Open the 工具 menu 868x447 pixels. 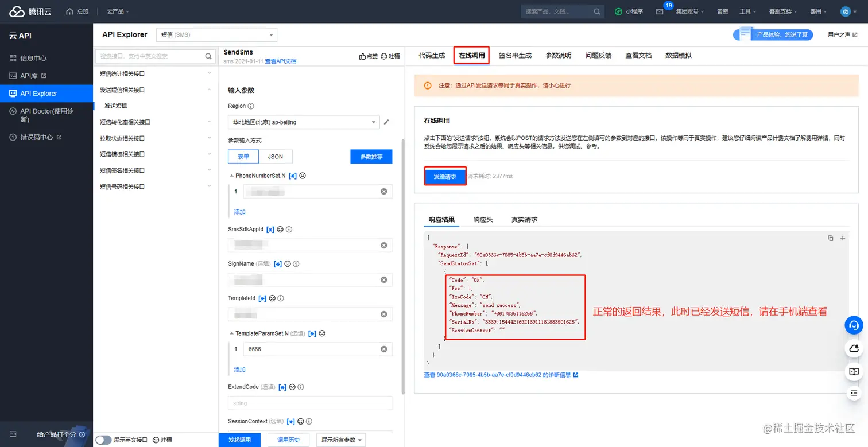747,11
